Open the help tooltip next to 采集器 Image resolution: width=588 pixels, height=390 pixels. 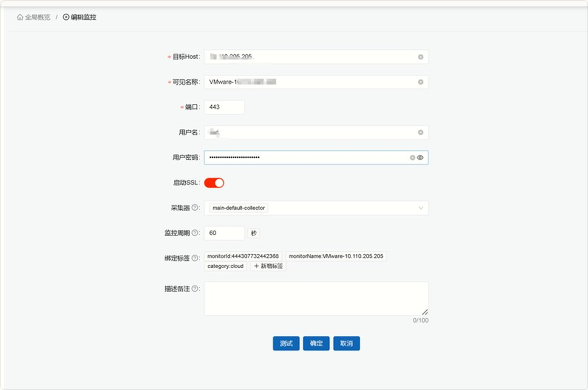pos(195,208)
